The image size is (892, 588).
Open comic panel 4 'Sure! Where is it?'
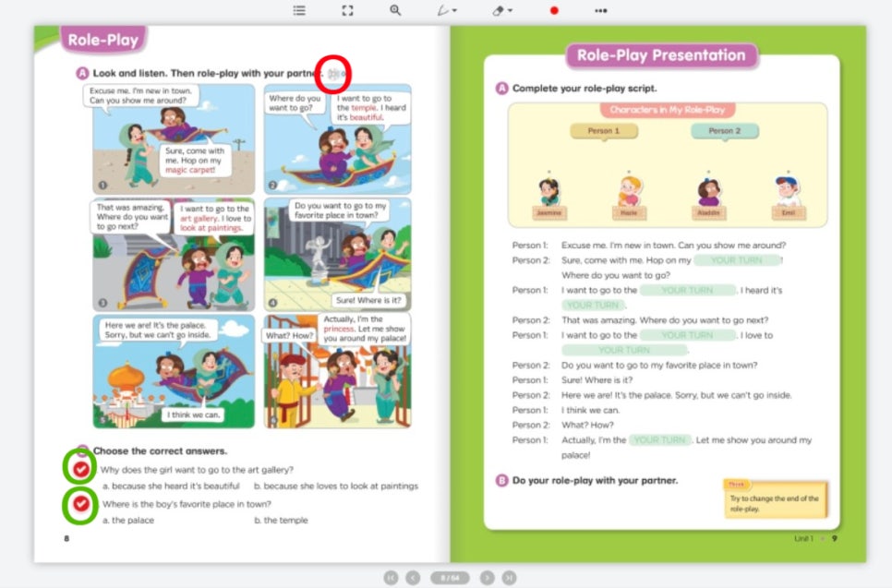tap(337, 254)
